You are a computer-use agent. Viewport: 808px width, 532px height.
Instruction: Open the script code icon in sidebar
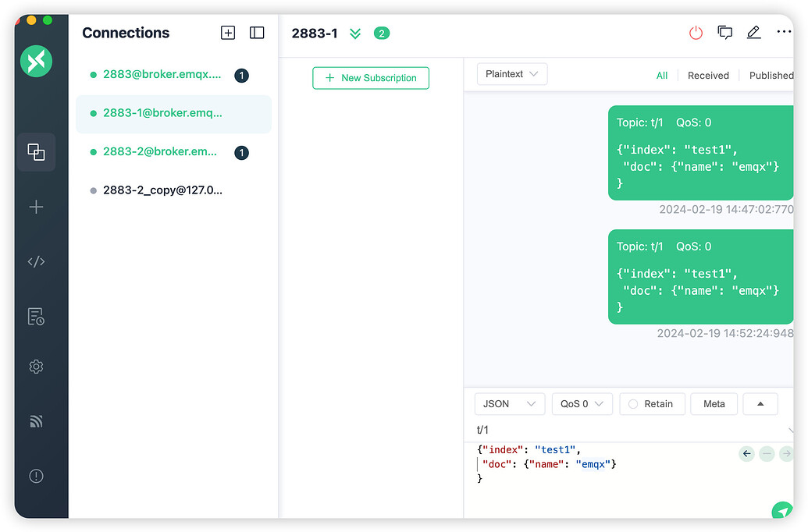click(x=36, y=262)
